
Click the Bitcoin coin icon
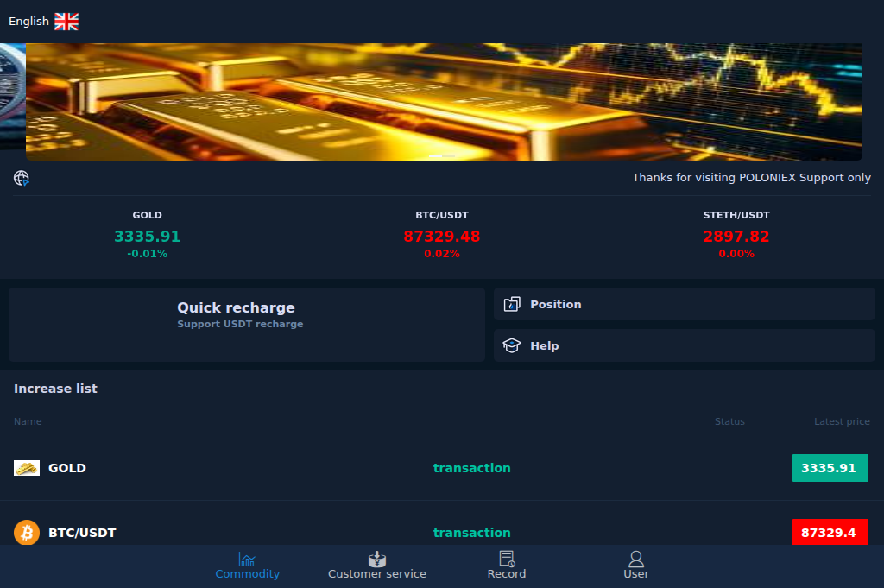coord(26,532)
